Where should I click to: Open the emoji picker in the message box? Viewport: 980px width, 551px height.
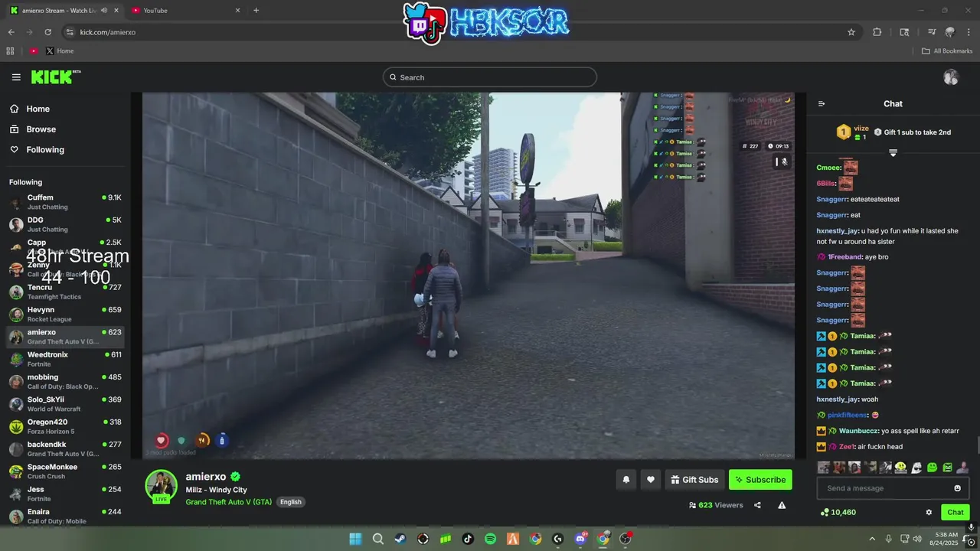957,488
